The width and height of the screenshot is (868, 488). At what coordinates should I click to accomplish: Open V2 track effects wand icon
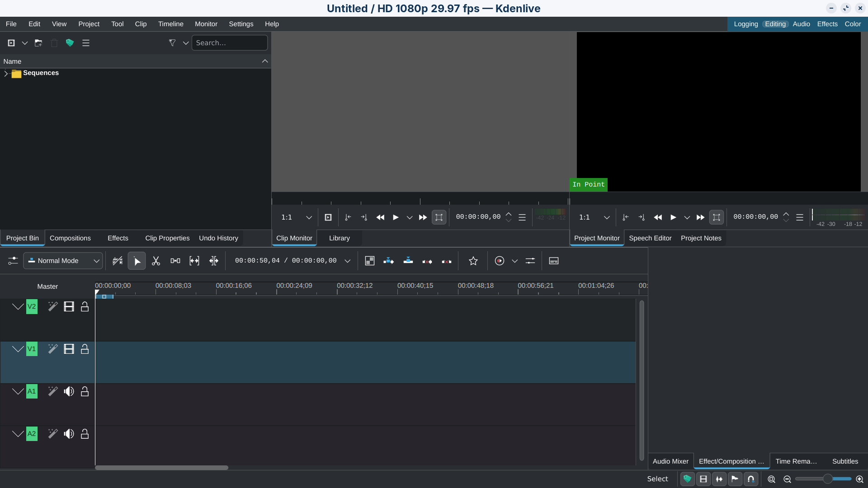tap(53, 307)
